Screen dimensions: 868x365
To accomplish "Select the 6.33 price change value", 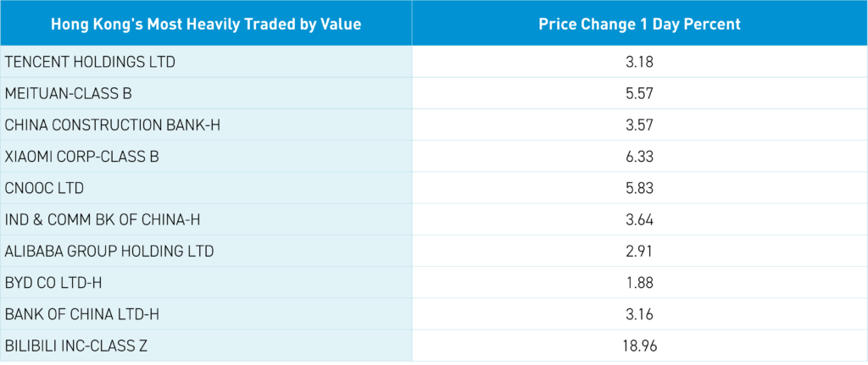I will coord(639,157).
